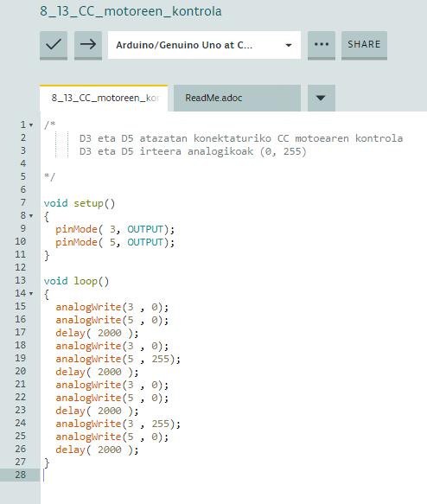This screenshot has height=504, width=427.
Task: Click line number 28 in the gutter
Action: pos(20,475)
